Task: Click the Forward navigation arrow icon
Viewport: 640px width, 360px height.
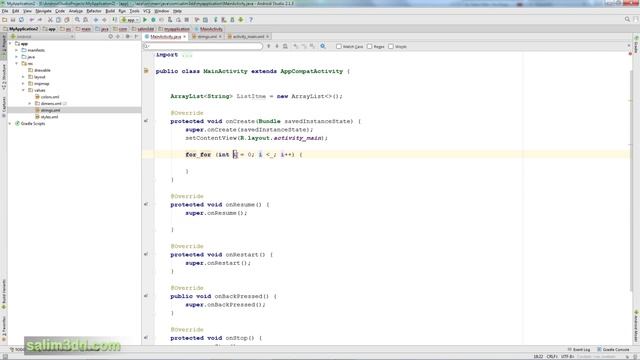Action: (104, 20)
